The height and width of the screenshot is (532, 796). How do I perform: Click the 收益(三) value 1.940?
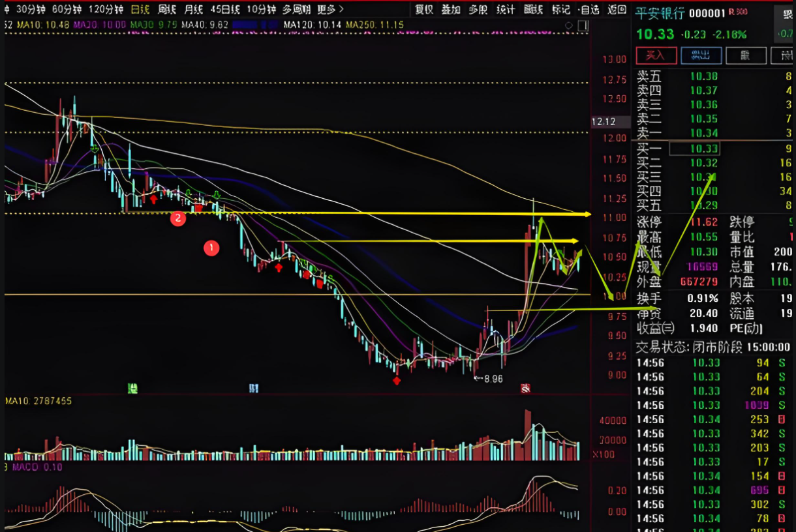[x=703, y=329]
